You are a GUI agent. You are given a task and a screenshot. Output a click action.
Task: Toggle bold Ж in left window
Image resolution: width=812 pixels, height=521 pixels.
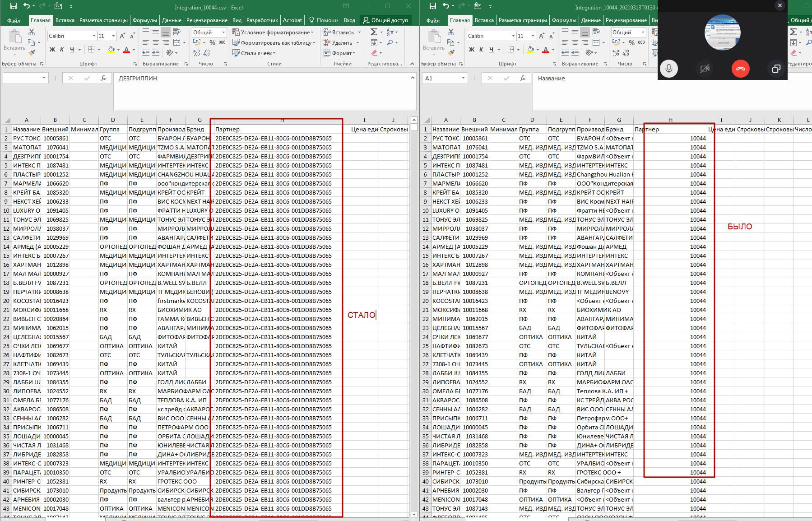click(52, 50)
